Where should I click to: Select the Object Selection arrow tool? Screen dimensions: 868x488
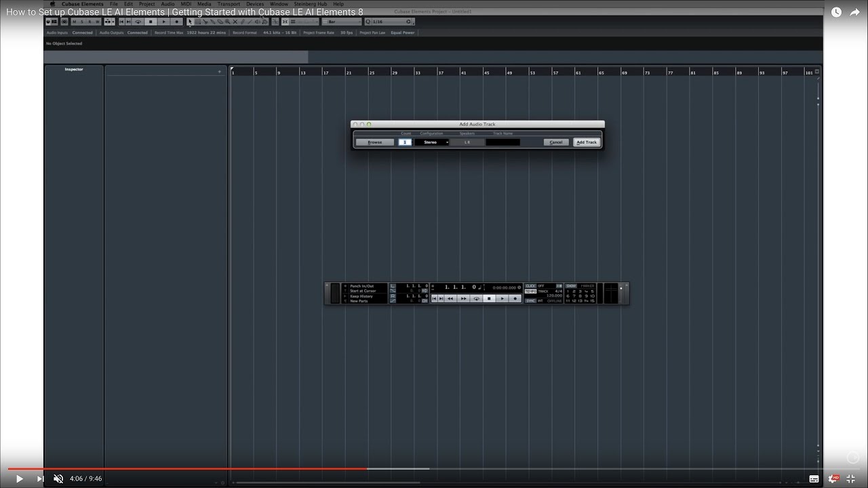tap(190, 22)
